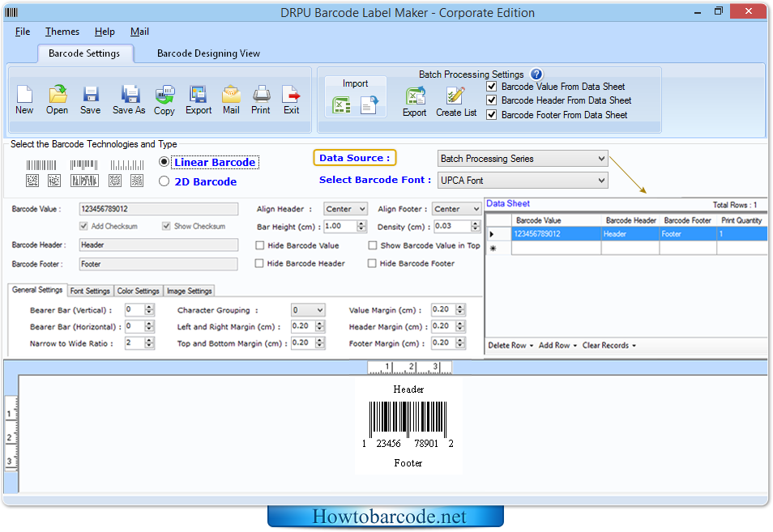773x532 pixels.
Task: Adjust the Density spinner arrows
Action: [476, 226]
